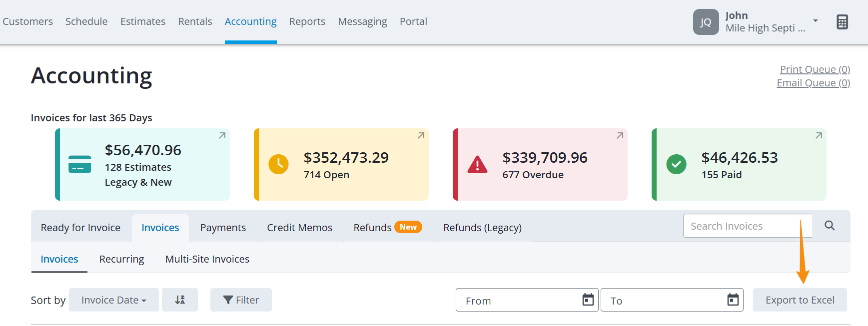Open the From date calendar icon
Screen dimensions: 868x326
pos(588,300)
